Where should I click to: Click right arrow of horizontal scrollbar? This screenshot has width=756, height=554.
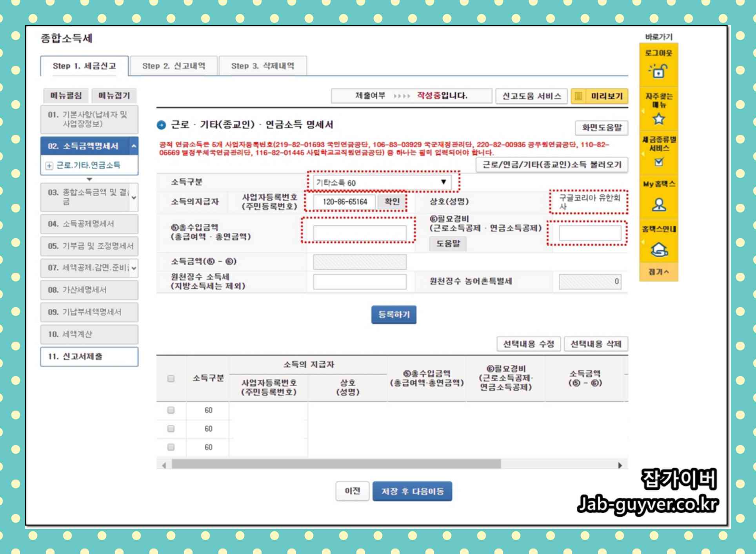(620, 465)
